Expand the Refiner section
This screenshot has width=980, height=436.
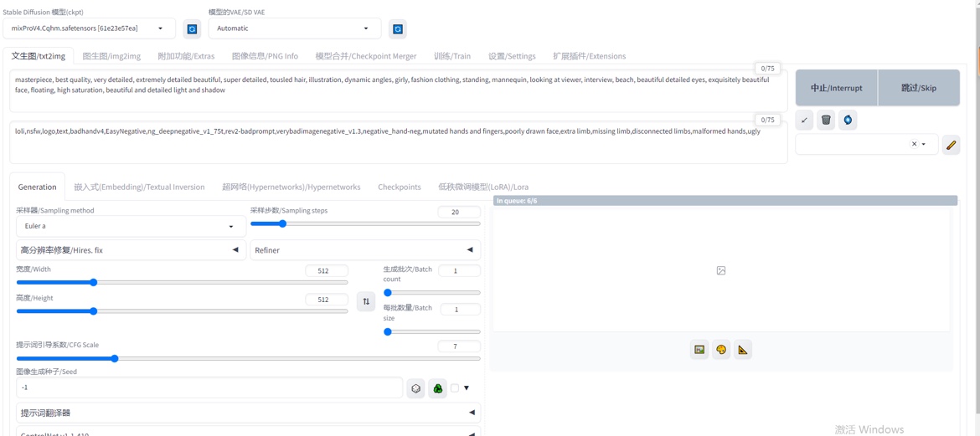coord(366,250)
